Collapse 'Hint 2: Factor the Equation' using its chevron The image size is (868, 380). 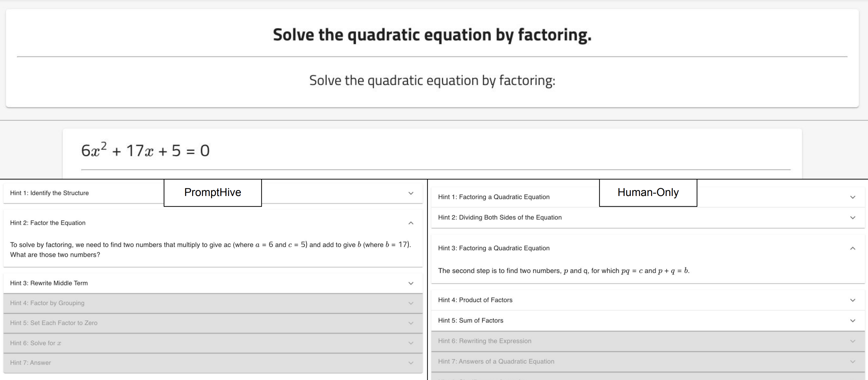(x=411, y=223)
